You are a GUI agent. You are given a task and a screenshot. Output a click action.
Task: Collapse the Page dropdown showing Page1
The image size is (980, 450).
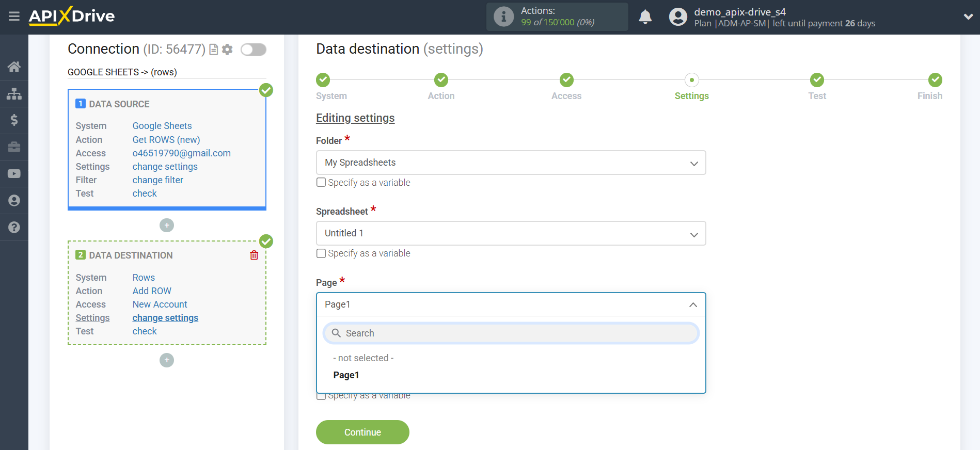(511, 304)
